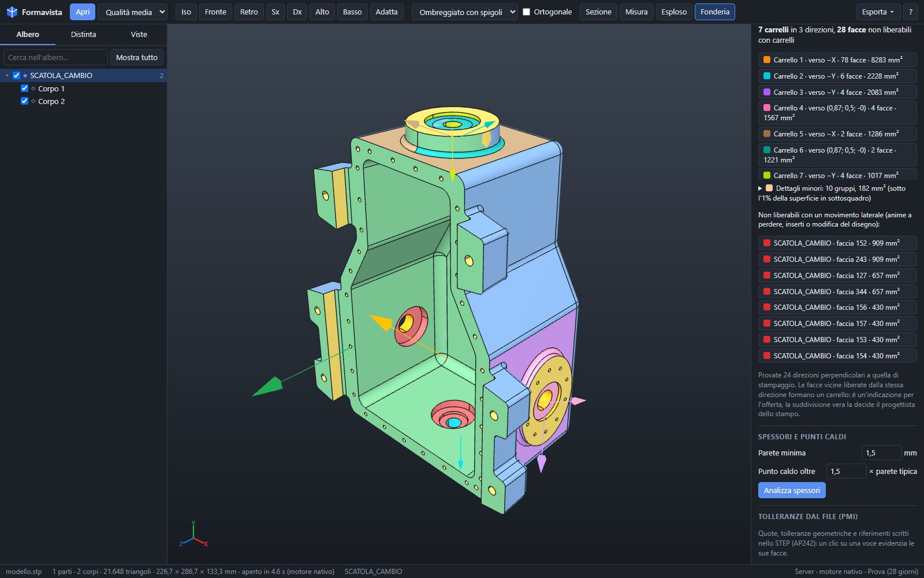This screenshot has height=578, width=924.
Task: Switch to the Viste tab
Action: tap(139, 35)
